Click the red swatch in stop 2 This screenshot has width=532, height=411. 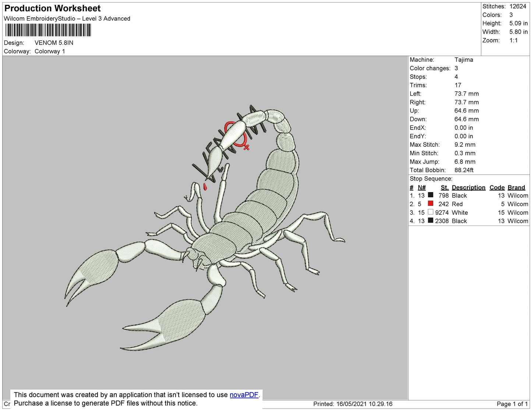430,203
